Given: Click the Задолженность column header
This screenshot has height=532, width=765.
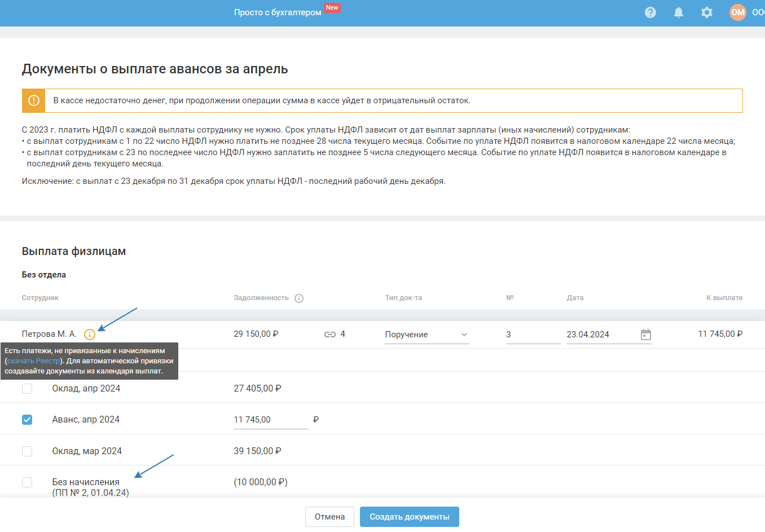Looking at the screenshot, I should point(261,298).
